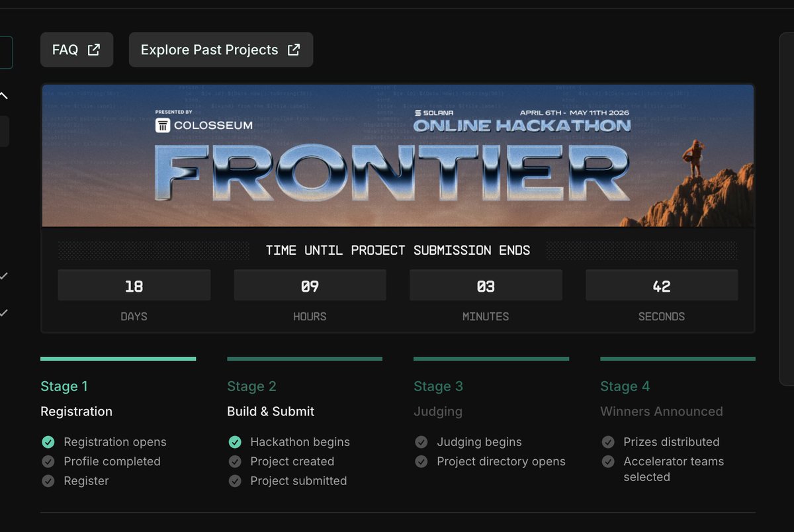794x532 pixels.
Task: Click 'Project directory opens' text
Action: click(x=501, y=461)
